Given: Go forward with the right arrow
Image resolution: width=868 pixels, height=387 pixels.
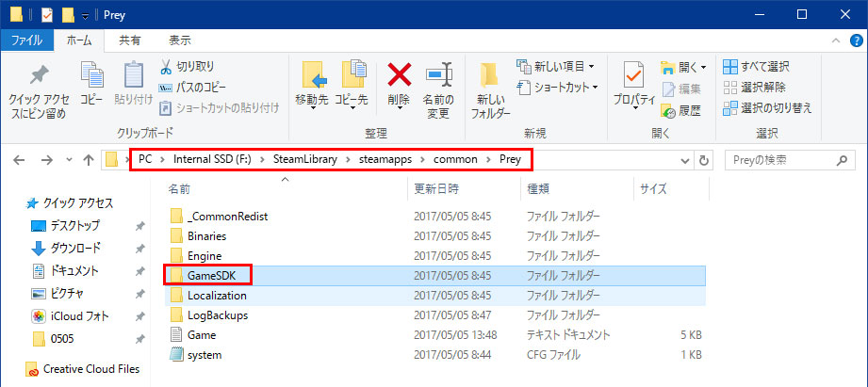Looking at the screenshot, I should [46, 160].
